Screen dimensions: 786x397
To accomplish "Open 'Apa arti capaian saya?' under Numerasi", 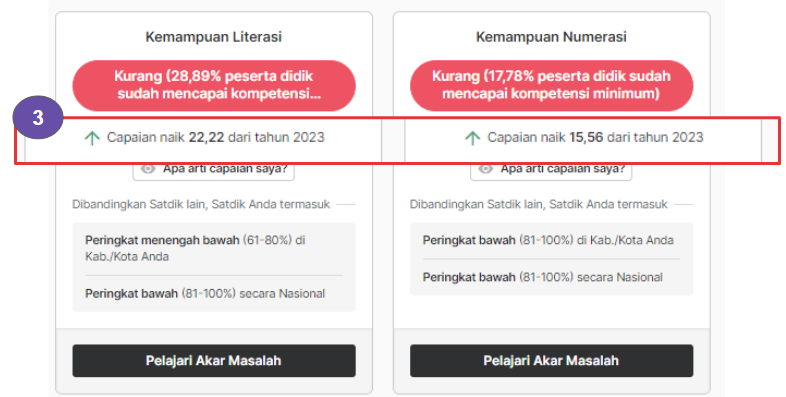I will [551, 169].
